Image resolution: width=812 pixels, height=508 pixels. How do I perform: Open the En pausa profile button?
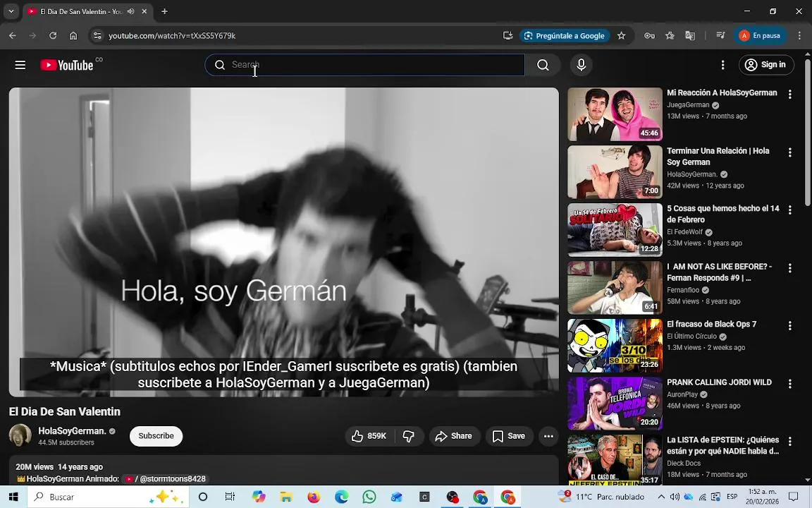tap(760, 36)
